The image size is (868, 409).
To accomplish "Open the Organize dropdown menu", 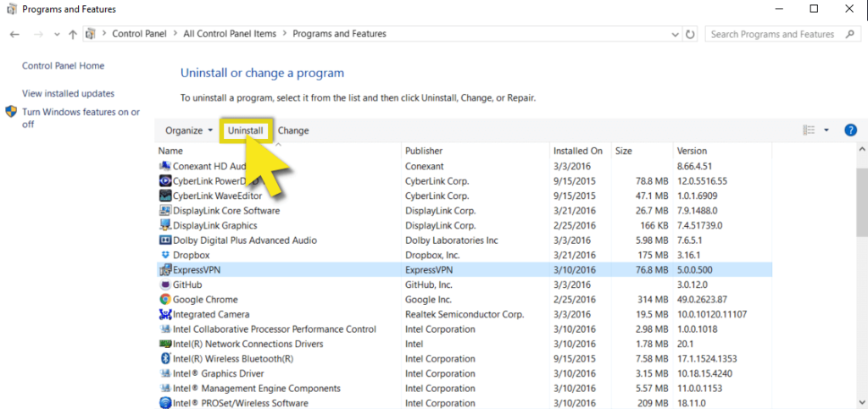I will pos(189,130).
